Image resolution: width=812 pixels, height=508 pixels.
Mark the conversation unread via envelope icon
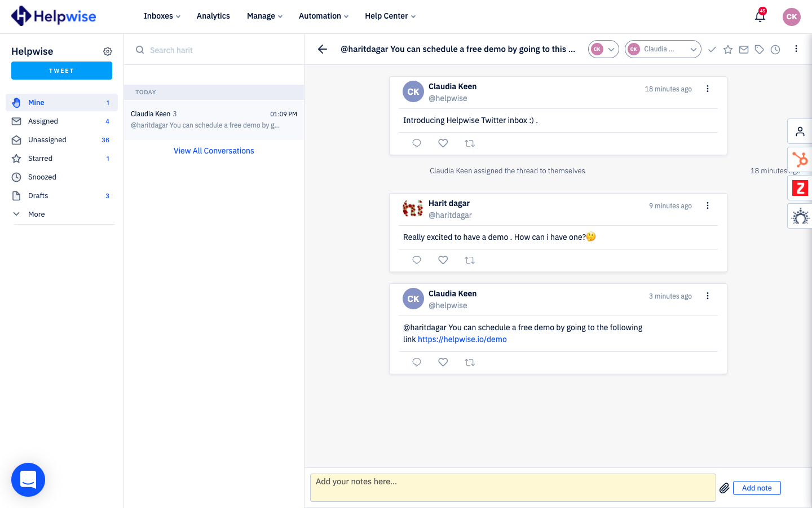pyautogui.click(x=743, y=49)
